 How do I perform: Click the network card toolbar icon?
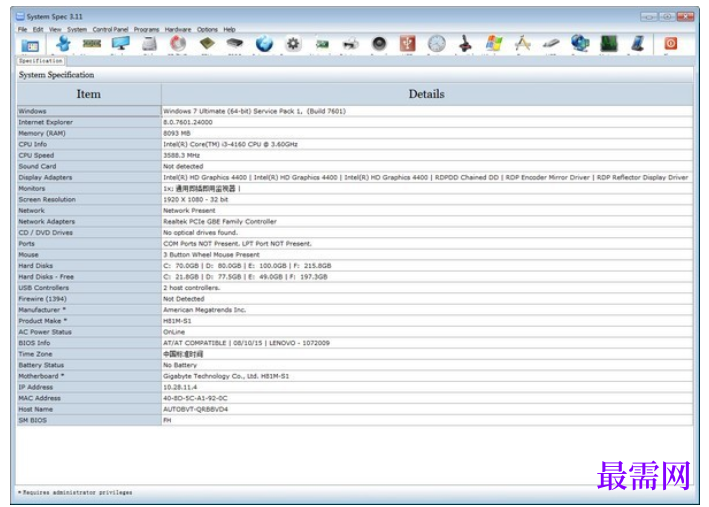[x=322, y=44]
